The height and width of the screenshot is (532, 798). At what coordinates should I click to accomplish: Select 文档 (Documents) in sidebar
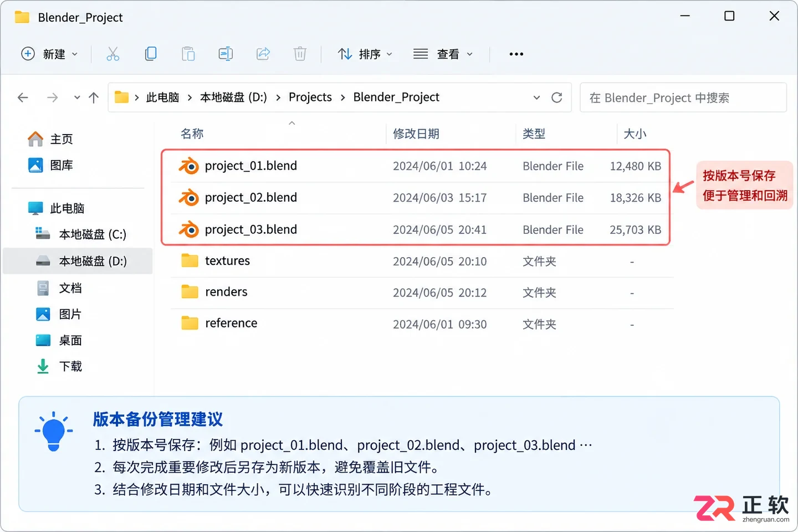click(59, 288)
